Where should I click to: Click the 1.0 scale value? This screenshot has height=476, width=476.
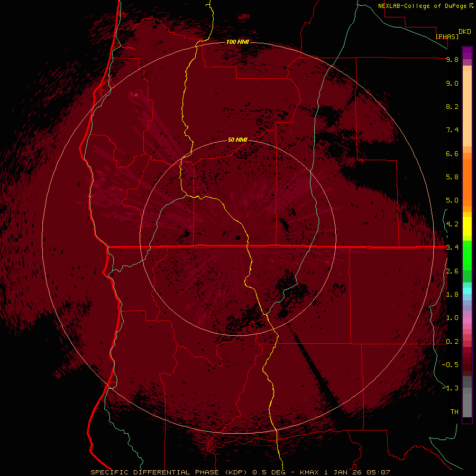(x=452, y=318)
